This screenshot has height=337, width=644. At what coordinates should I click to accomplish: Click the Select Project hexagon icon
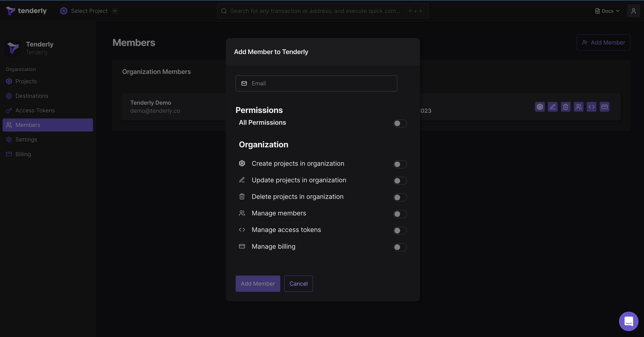(x=64, y=11)
